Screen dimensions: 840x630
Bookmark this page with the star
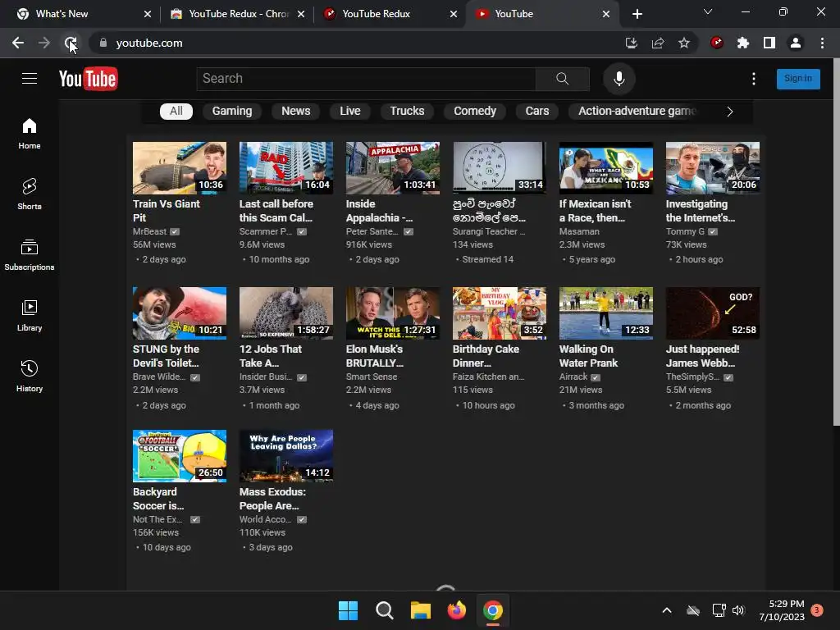point(684,43)
